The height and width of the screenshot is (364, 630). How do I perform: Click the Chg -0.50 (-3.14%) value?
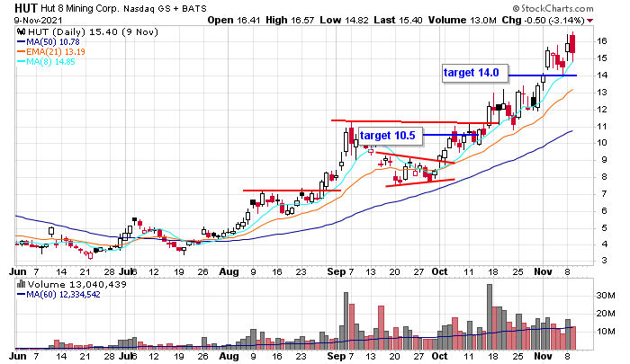(544, 20)
